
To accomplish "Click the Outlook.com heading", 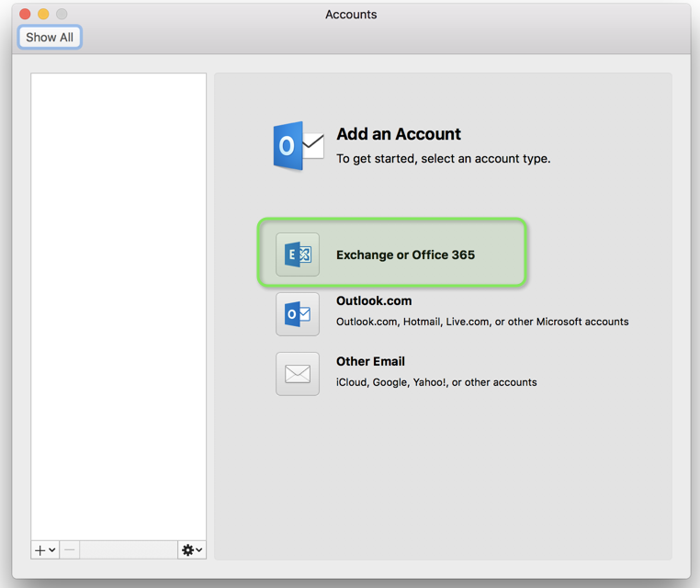I will [x=374, y=301].
